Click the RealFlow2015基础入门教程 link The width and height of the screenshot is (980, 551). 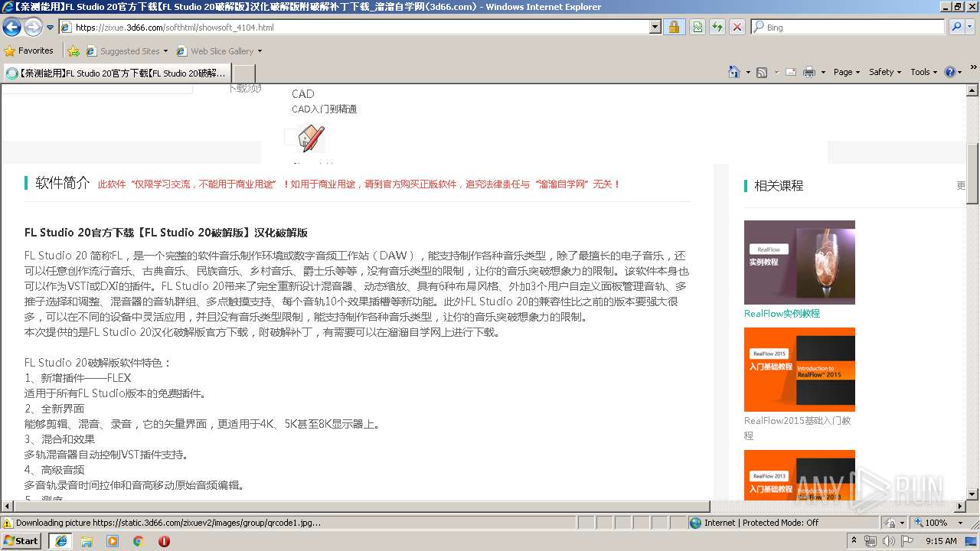click(797, 428)
